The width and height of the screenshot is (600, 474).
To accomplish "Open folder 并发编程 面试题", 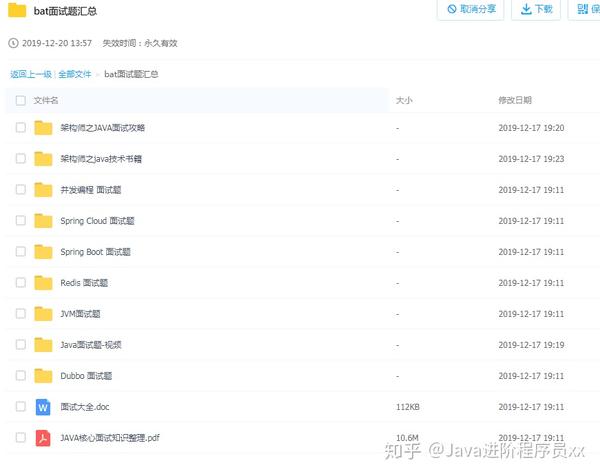I will point(91,190).
